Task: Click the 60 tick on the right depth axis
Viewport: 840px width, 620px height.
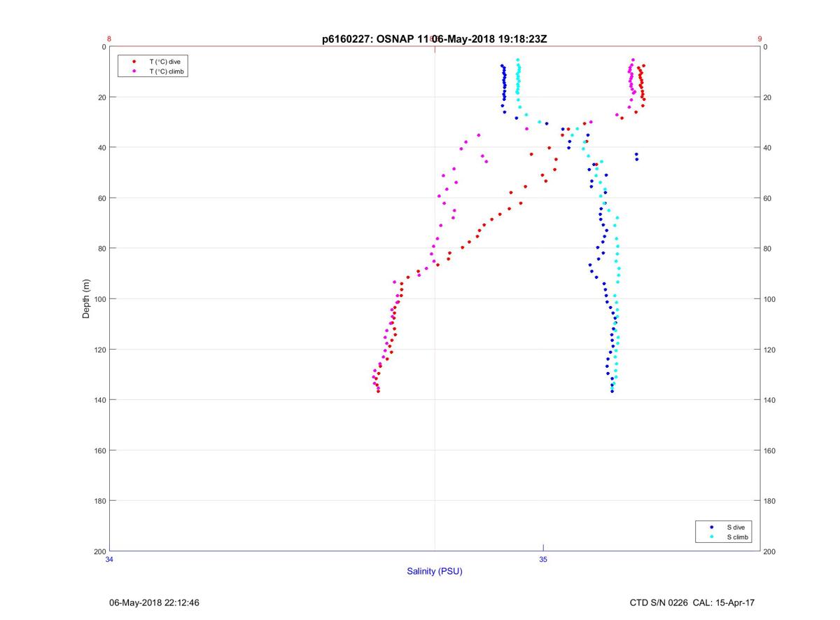Action: (x=768, y=198)
